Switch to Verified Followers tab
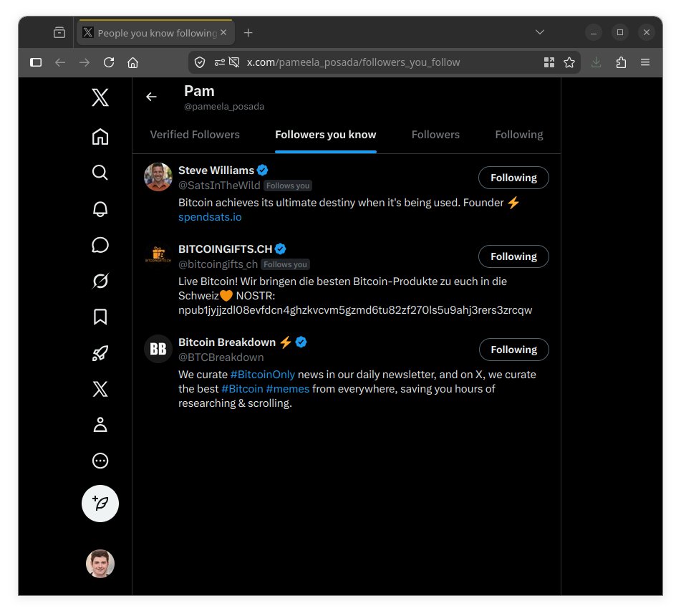The height and width of the screenshot is (616, 681). (x=195, y=135)
